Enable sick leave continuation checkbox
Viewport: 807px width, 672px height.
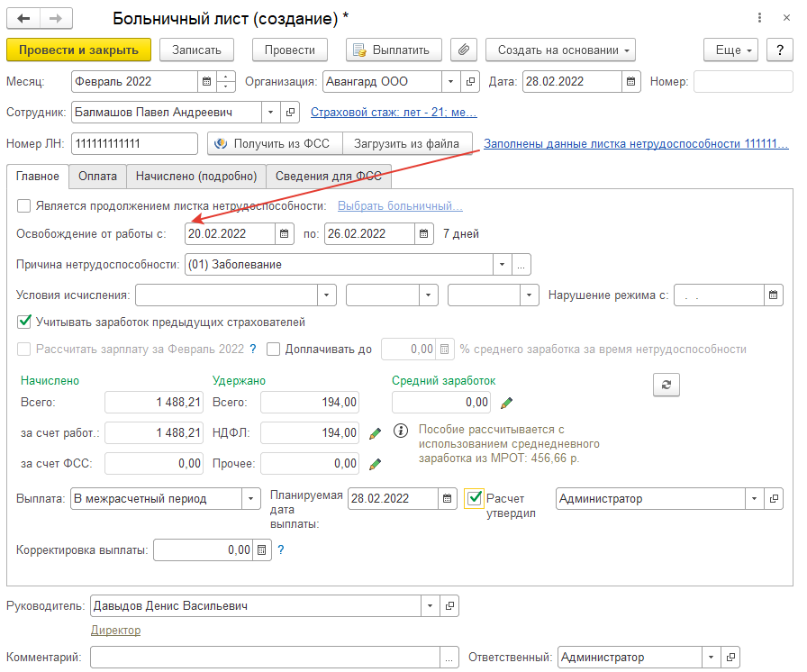[x=24, y=205]
